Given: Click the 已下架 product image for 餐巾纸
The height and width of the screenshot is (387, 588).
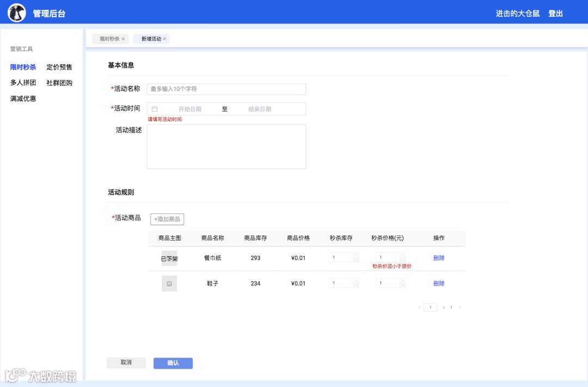Looking at the screenshot, I should coord(169,259).
